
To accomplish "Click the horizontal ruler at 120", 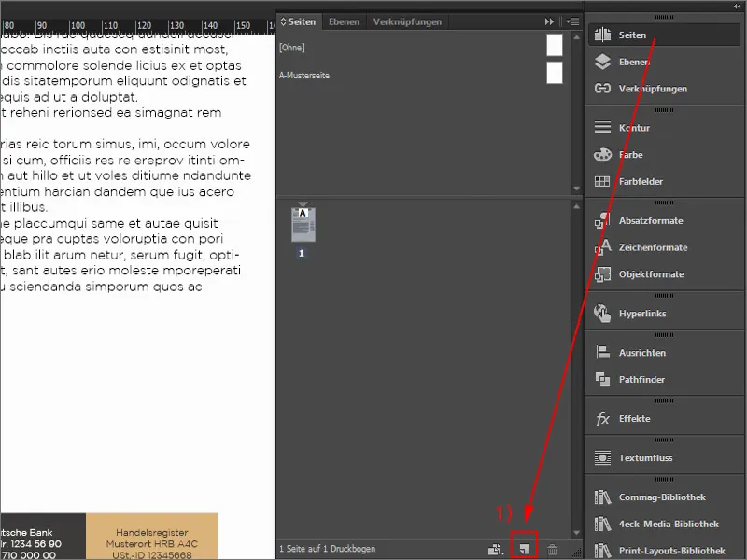I will point(144,26).
